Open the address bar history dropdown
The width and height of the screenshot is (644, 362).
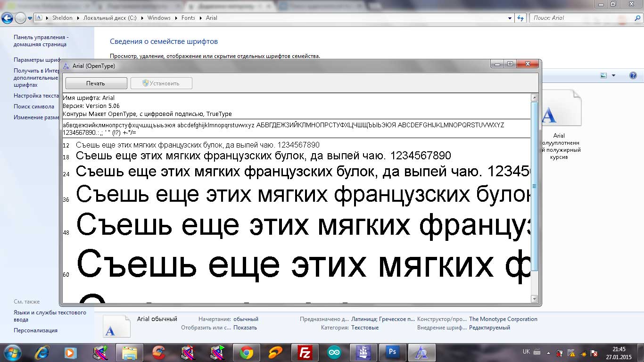point(510,18)
